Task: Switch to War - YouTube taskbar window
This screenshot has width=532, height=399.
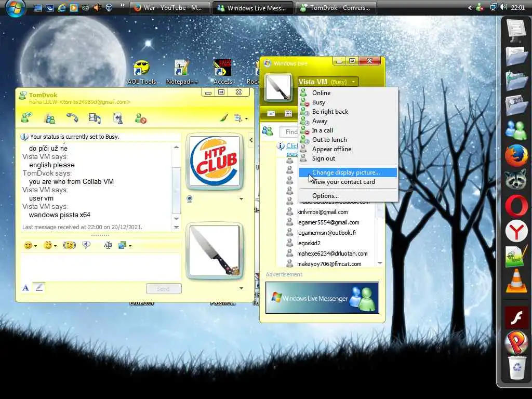Action: (169, 8)
